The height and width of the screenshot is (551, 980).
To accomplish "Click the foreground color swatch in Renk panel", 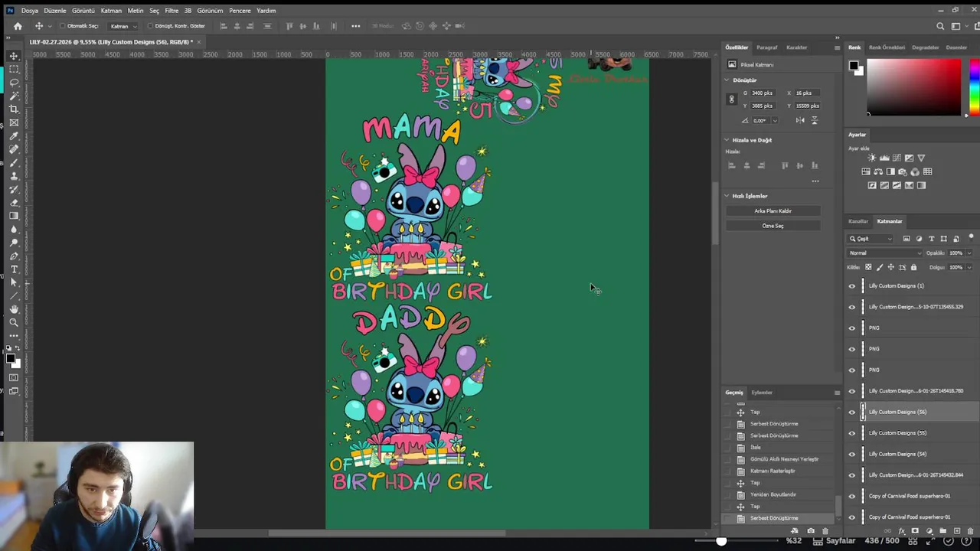I will [x=853, y=66].
